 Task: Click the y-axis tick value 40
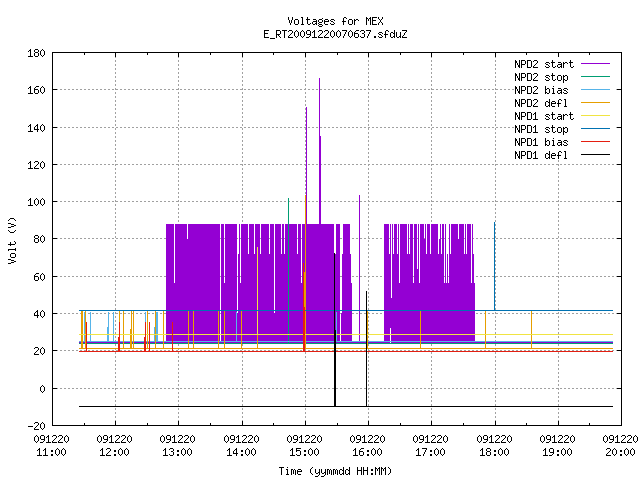(x=39, y=314)
